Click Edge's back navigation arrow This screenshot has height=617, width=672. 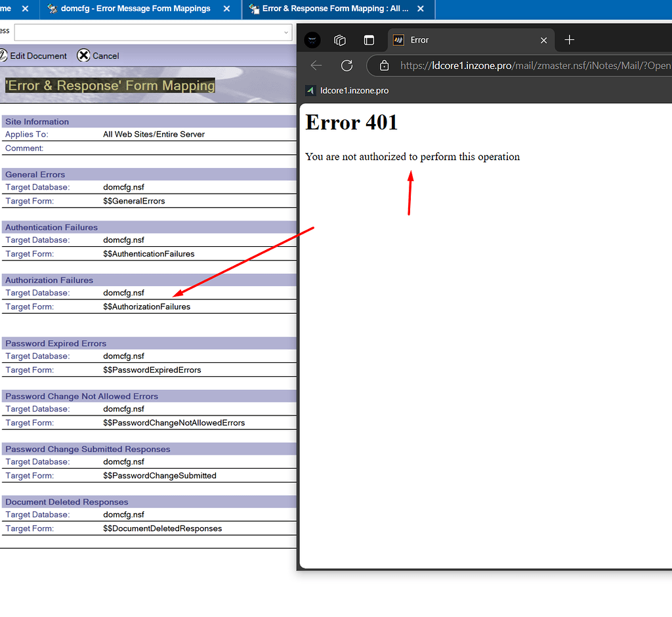(x=316, y=65)
